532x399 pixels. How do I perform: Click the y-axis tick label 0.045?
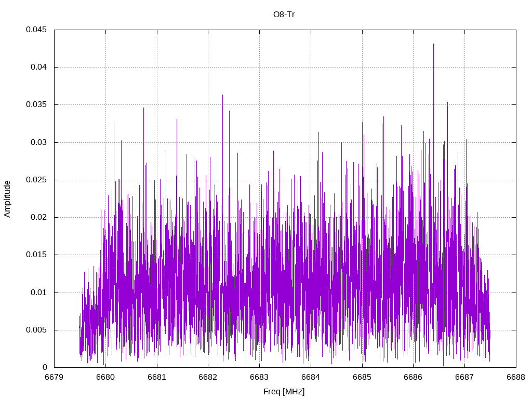click(x=37, y=30)
